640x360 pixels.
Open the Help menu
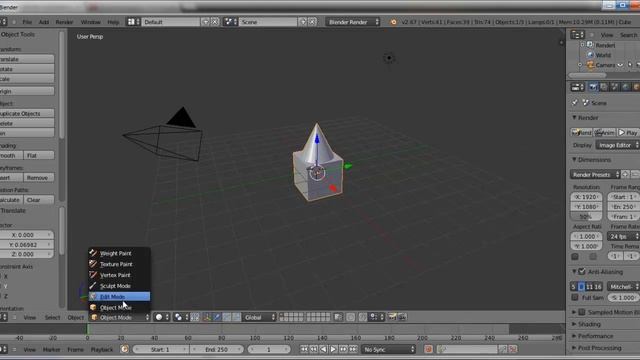(x=113, y=22)
